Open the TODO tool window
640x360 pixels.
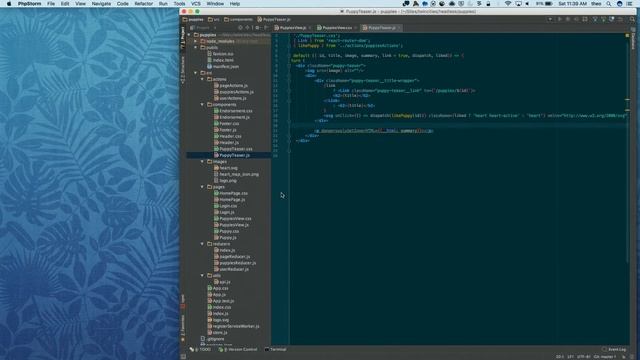[200, 350]
